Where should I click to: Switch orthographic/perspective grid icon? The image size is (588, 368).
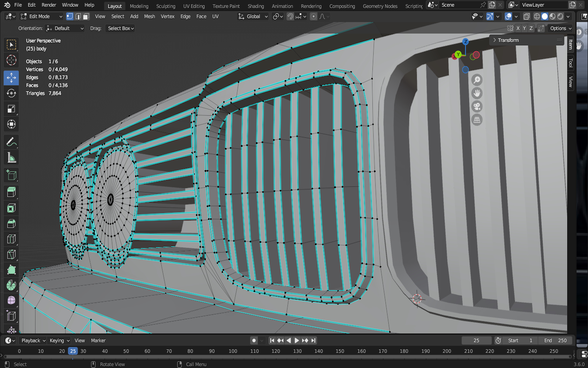click(477, 120)
